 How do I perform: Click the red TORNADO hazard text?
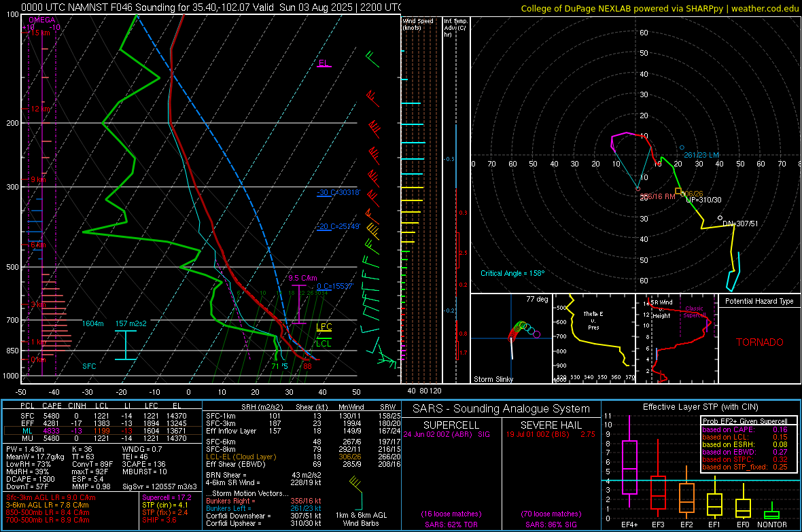click(760, 342)
